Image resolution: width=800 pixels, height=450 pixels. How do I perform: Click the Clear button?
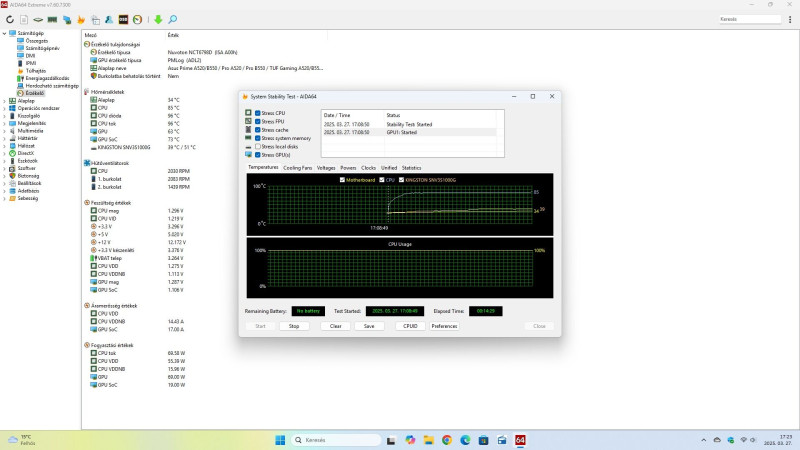coord(335,326)
